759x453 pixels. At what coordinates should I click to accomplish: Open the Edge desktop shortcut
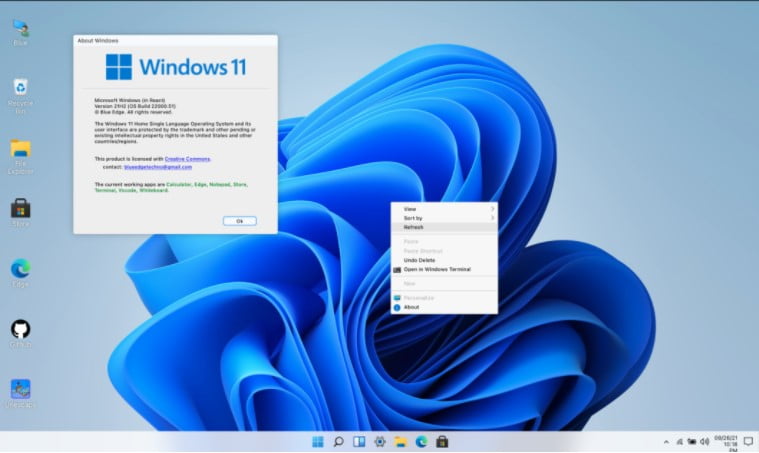click(20, 268)
